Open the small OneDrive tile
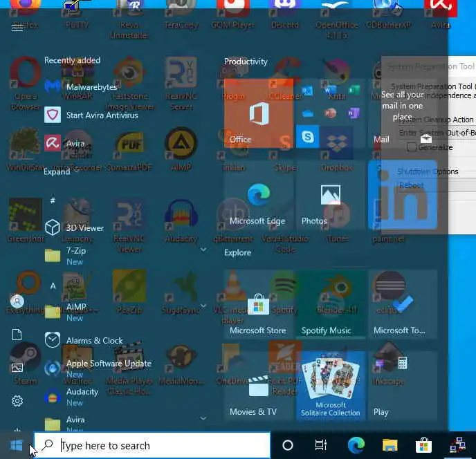The image size is (476, 459). [307, 113]
